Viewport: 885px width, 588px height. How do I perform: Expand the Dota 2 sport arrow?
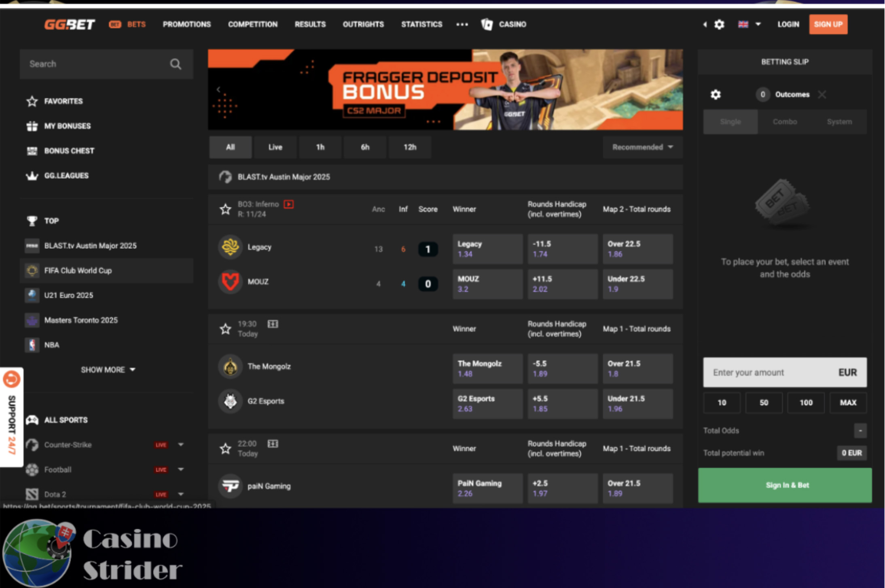click(181, 494)
